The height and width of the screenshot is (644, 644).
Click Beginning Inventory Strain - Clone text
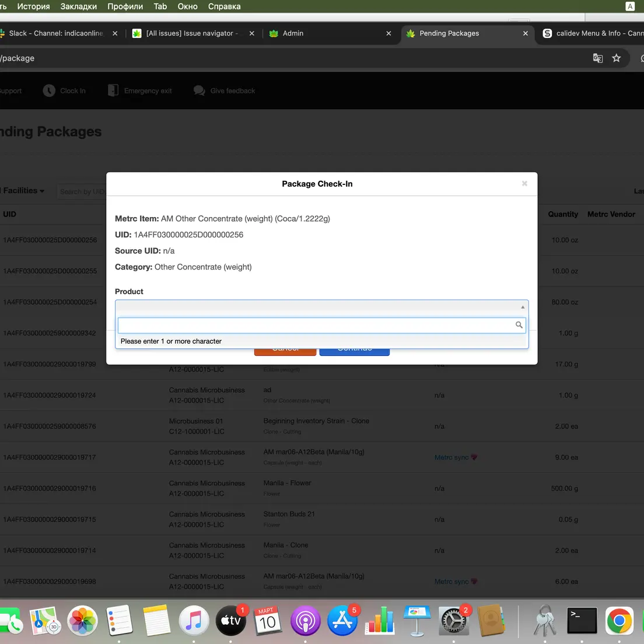316,421
